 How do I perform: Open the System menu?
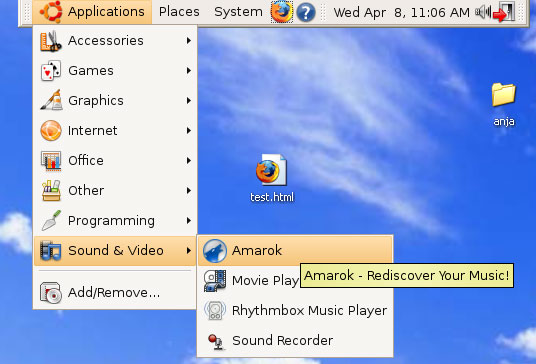pos(238,12)
